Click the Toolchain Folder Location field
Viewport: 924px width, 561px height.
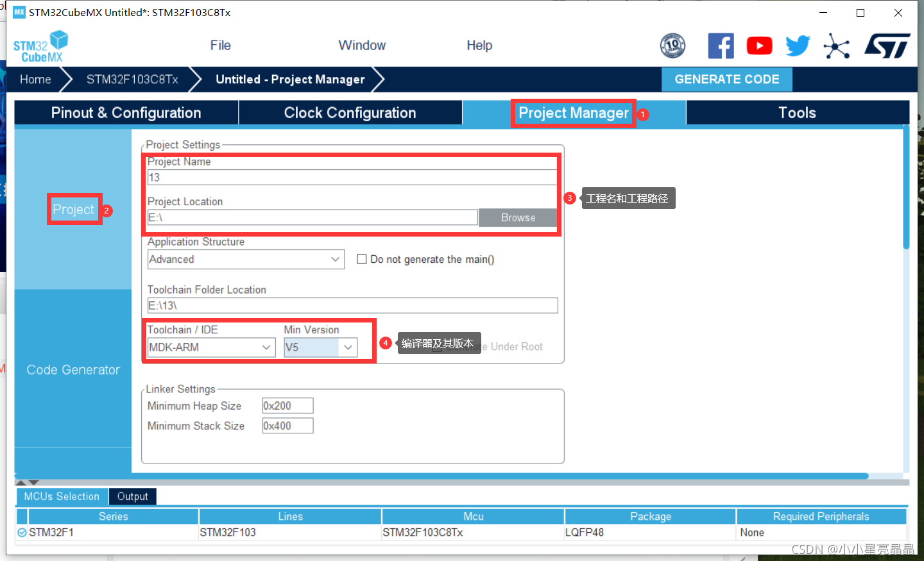tap(352, 305)
